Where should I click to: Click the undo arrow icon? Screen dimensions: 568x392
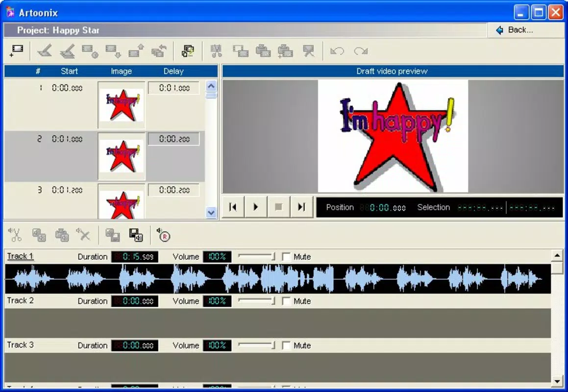click(337, 51)
